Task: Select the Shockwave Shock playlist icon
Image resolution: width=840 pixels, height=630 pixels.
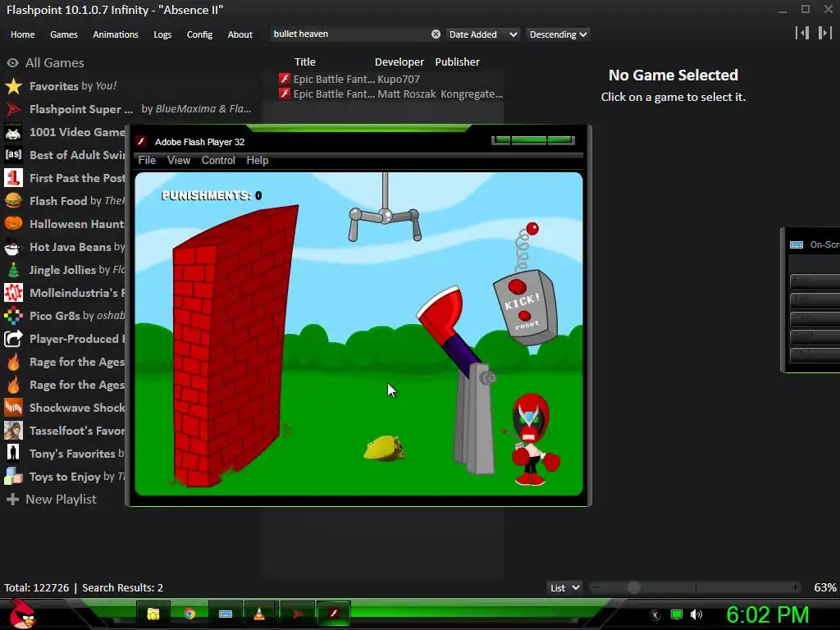Action: (13, 408)
